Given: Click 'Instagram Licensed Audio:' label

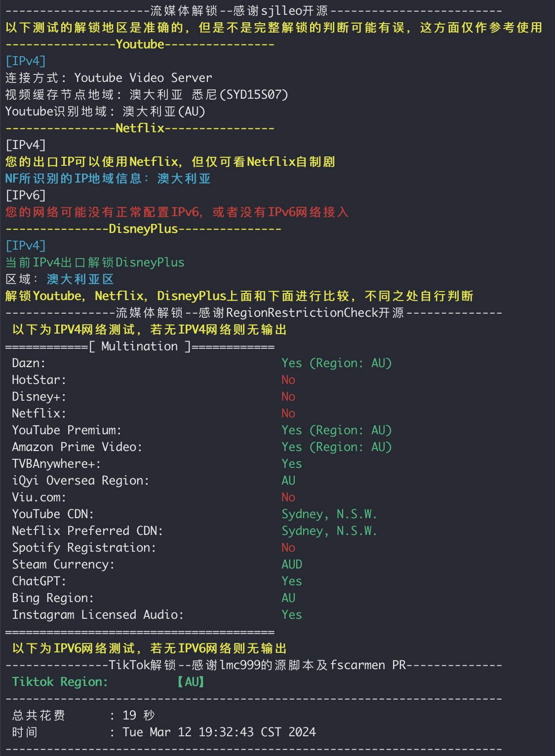Looking at the screenshot, I should (98, 615).
